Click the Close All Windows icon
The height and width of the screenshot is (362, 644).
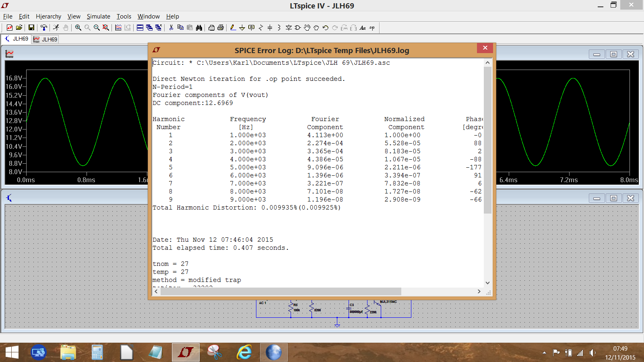159,28
